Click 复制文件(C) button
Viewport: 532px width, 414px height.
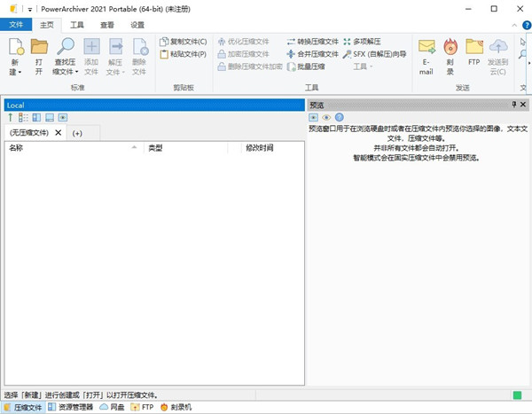point(183,42)
